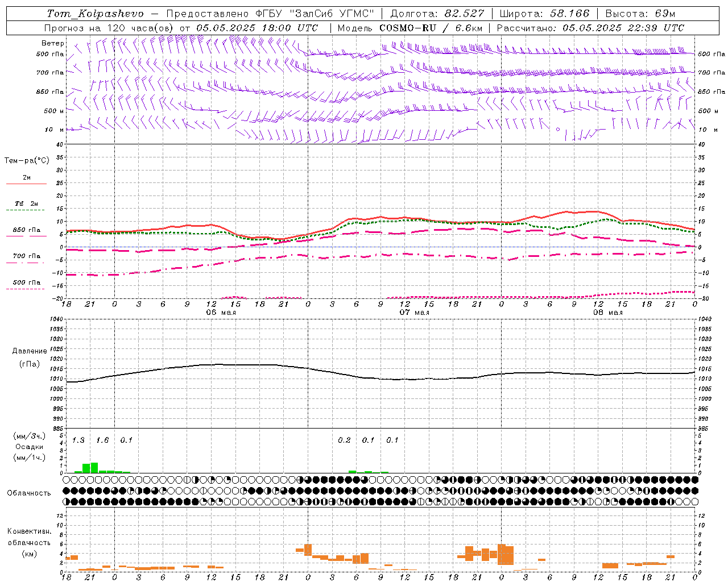Click the tallest orange convective bar at 0h 08 мая

coord(502,554)
